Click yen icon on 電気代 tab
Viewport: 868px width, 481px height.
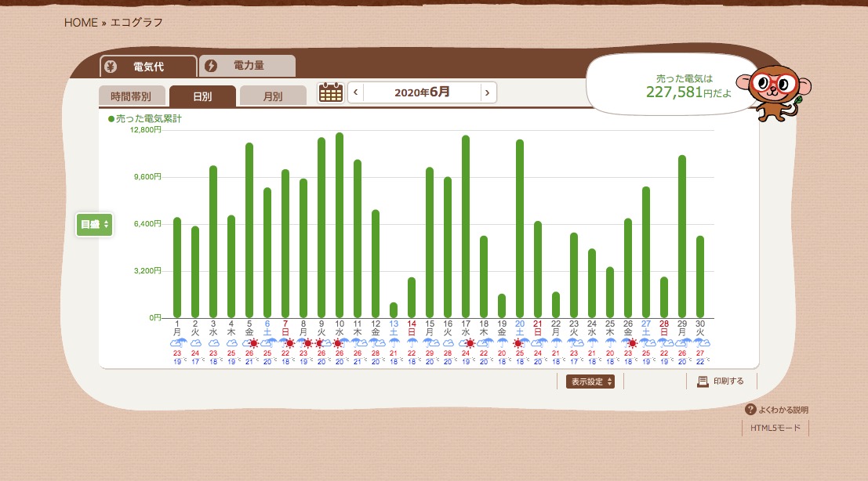coord(111,67)
